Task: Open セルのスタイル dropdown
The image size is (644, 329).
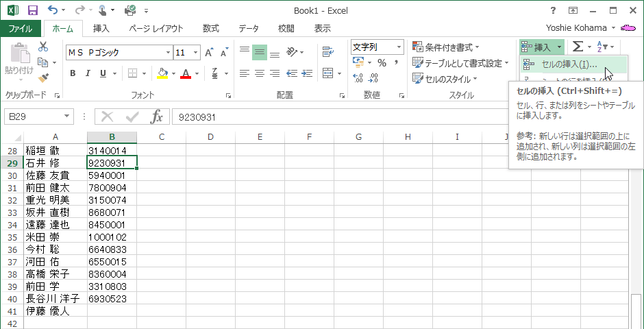Action: coord(445,79)
